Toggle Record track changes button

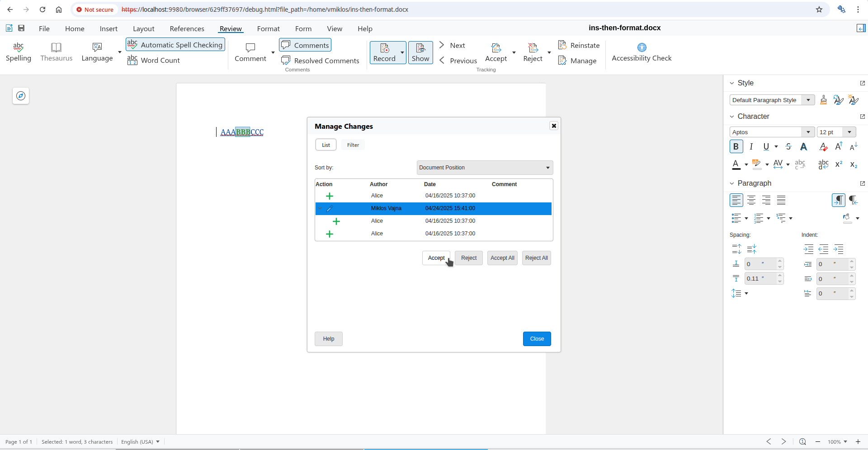click(384, 52)
